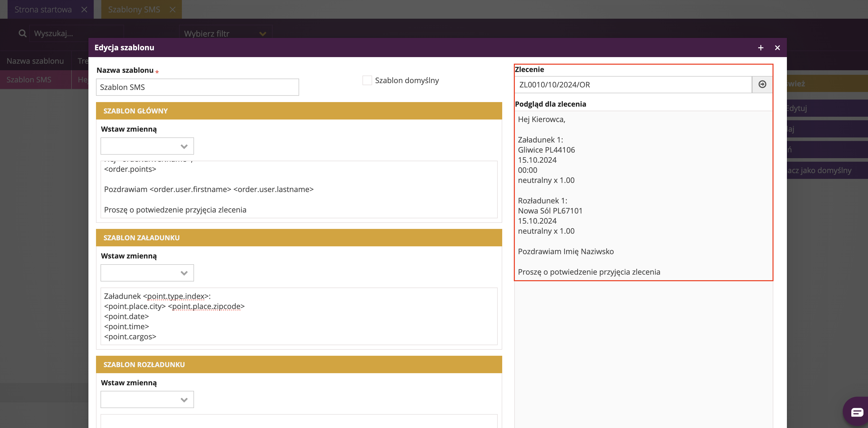The image size is (868, 428).
Task: Click the Nazwa szablonu column header
Action: 35,61
